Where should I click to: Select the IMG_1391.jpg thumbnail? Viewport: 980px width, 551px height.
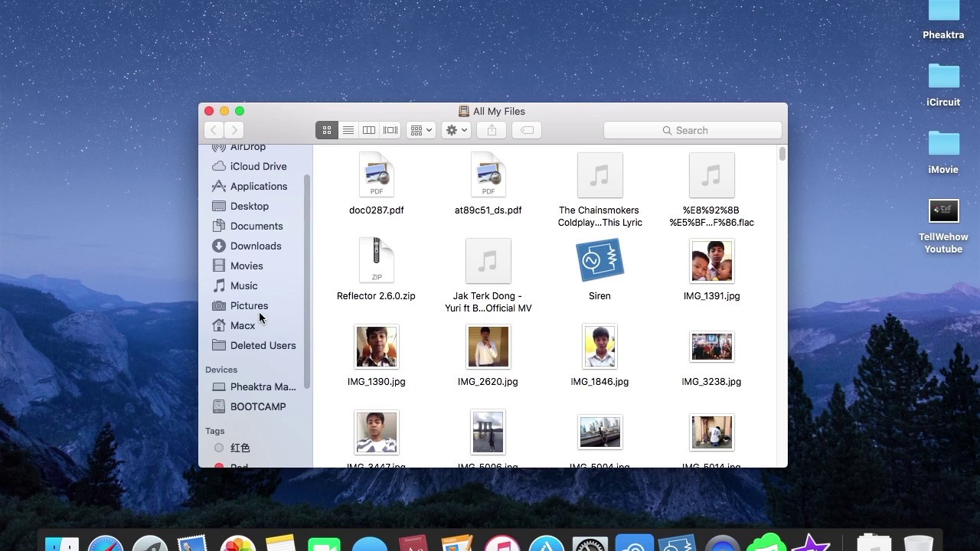pos(711,261)
